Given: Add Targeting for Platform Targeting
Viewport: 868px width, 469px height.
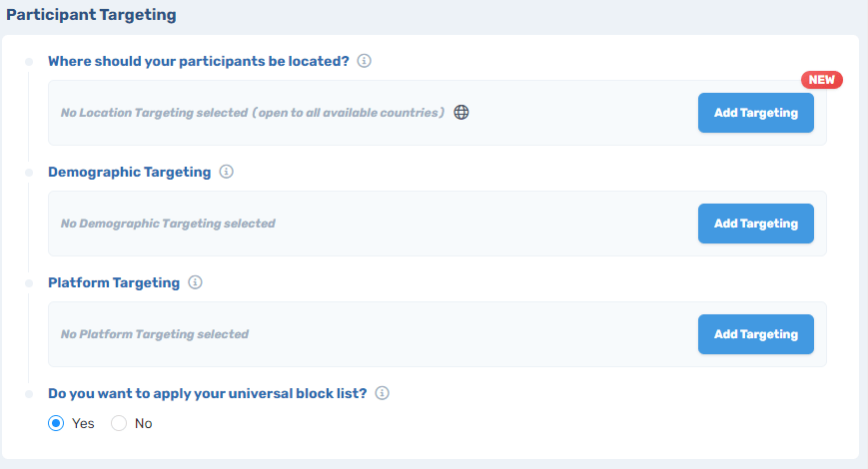Looking at the screenshot, I should (x=755, y=334).
